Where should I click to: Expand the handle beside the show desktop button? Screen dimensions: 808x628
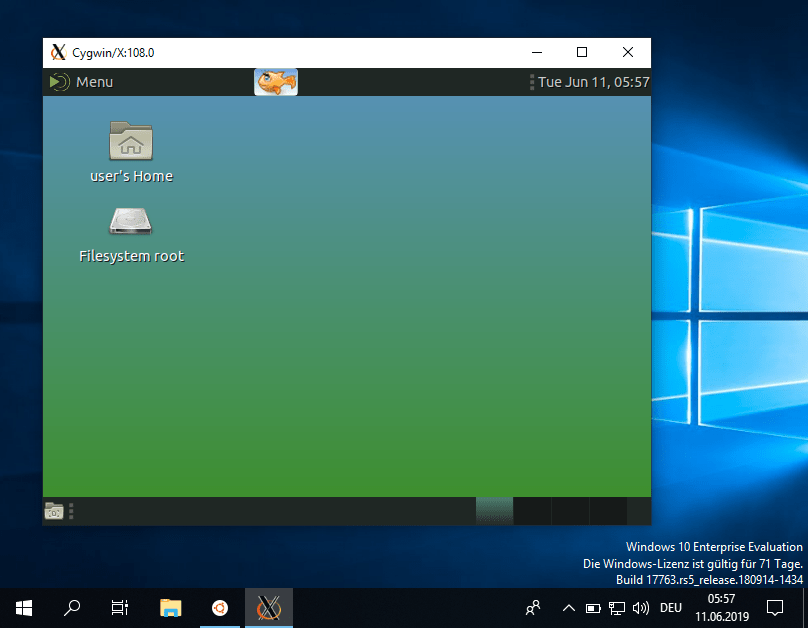tap(70, 511)
